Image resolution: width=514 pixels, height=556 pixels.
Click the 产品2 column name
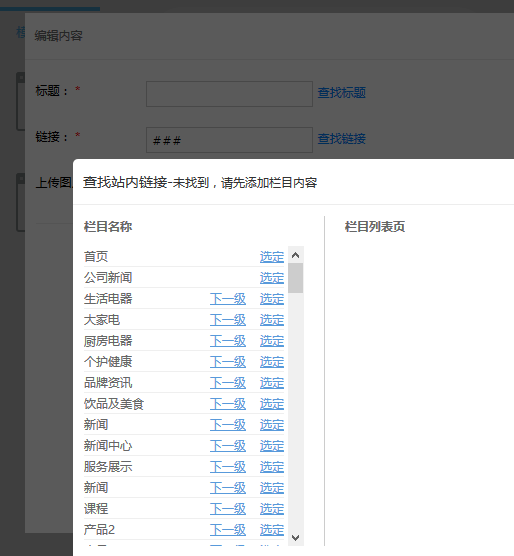[x=99, y=530]
